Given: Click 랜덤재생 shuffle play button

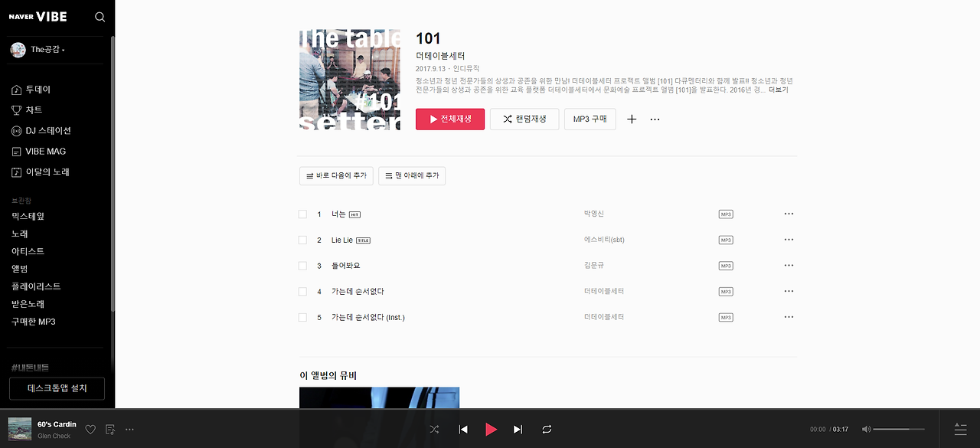Looking at the screenshot, I should [x=524, y=119].
